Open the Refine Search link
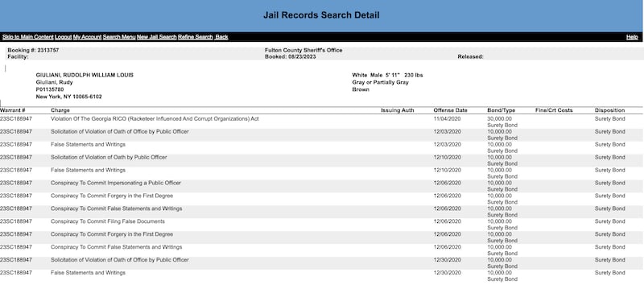644x293 pixels. point(196,37)
